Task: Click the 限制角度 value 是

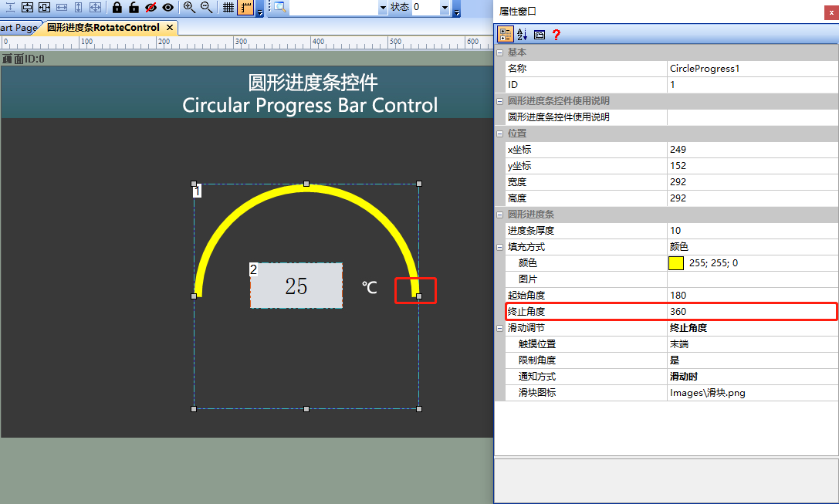Action: click(753, 360)
